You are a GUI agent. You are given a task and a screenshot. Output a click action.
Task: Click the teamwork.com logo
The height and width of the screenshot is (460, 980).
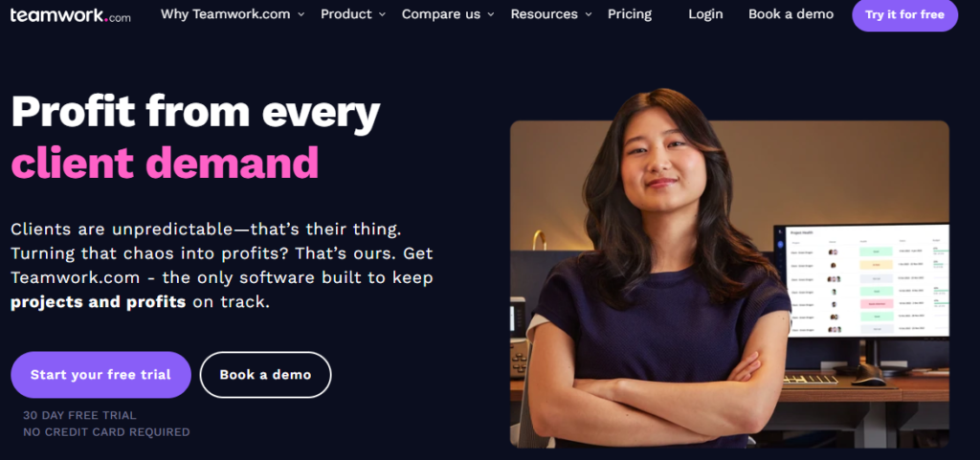(x=70, y=15)
